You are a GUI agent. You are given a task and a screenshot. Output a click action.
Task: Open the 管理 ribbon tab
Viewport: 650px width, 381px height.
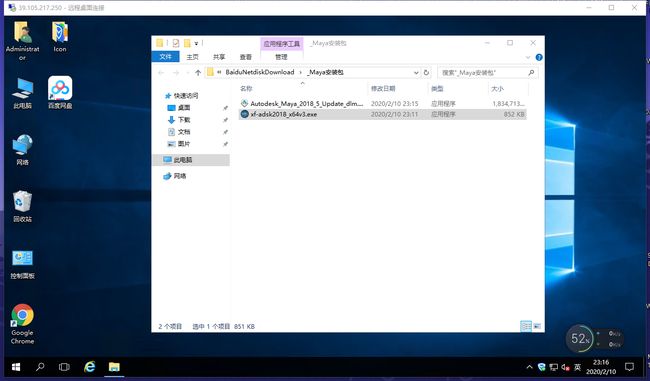point(281,57)
